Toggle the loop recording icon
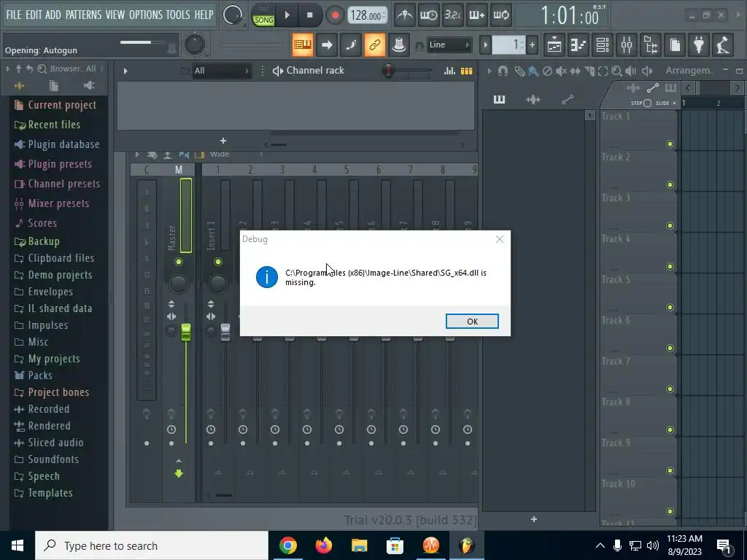Image resolution: width=747 pixels, height=560 pixels. 501,15
